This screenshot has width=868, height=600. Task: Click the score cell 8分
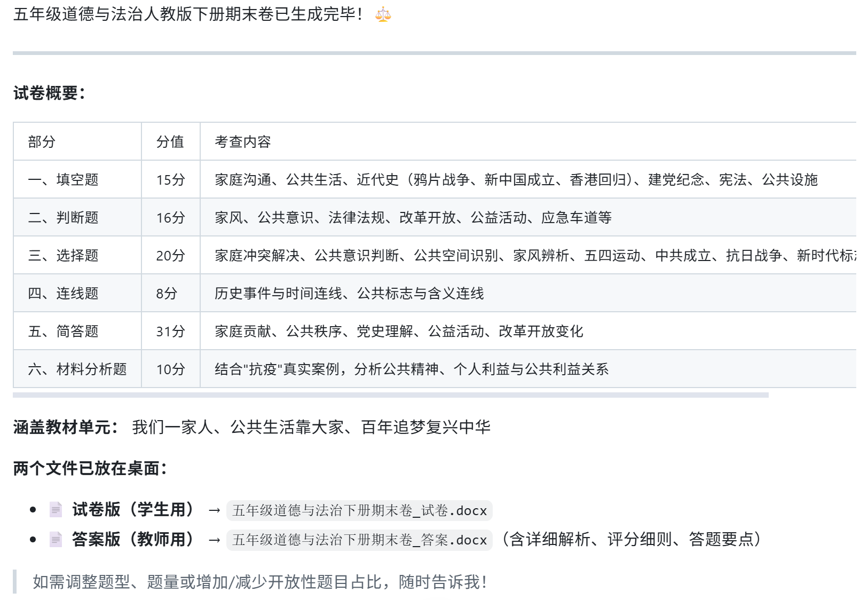click(171, 293)
